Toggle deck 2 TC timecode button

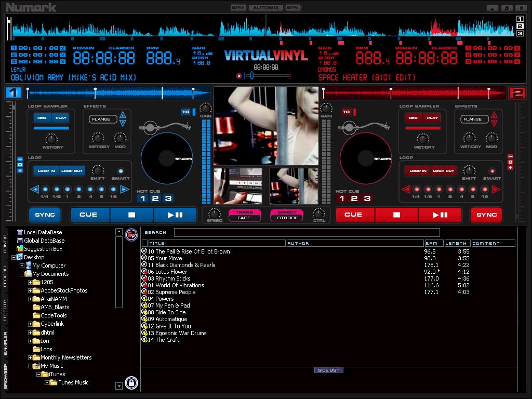pos(346,112)
